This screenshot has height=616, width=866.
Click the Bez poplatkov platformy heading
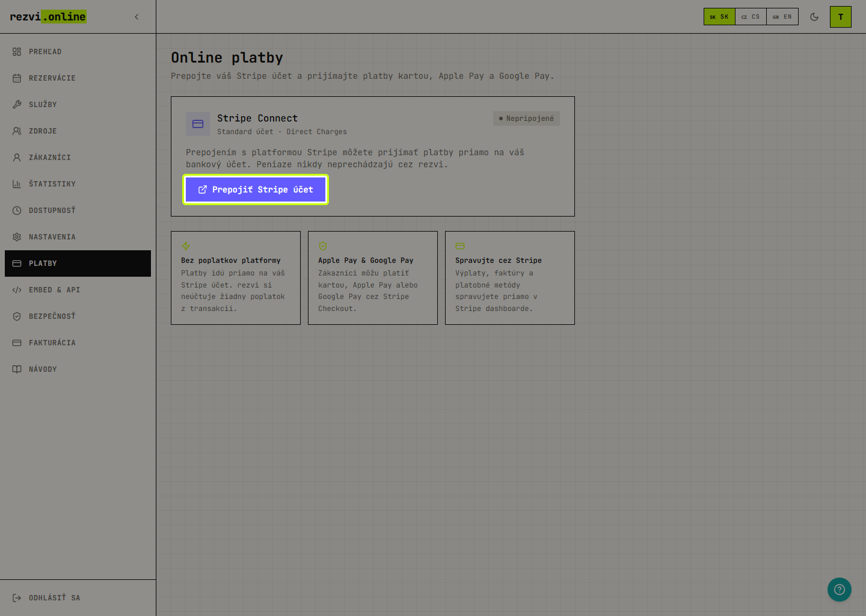coord(231,260)
